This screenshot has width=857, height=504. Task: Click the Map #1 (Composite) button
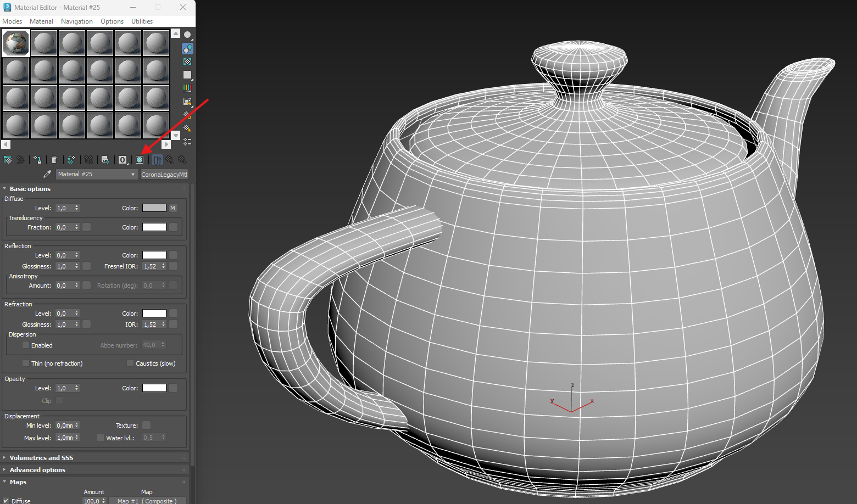147,501
